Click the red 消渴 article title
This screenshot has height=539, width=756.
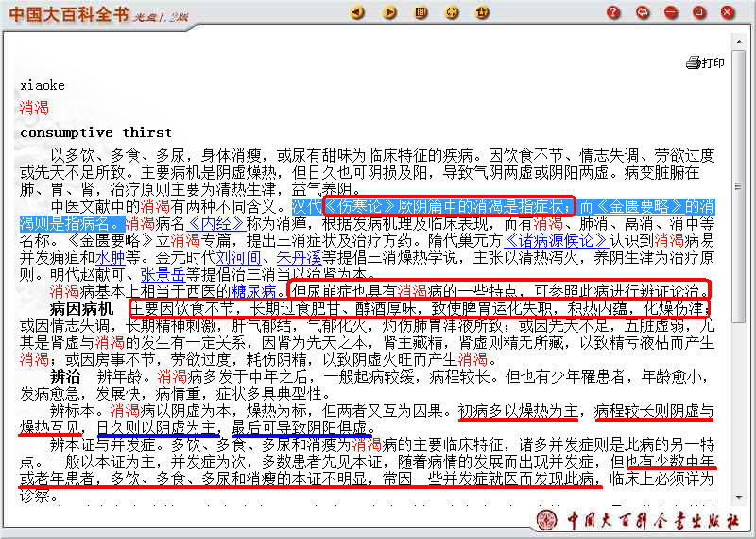pyautogui.click(x=34, y=108)
